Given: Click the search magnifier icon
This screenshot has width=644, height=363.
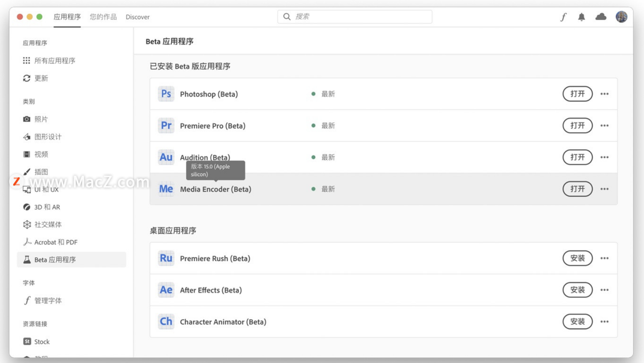Looking at the screenshot, I should (x=286, y=17).
